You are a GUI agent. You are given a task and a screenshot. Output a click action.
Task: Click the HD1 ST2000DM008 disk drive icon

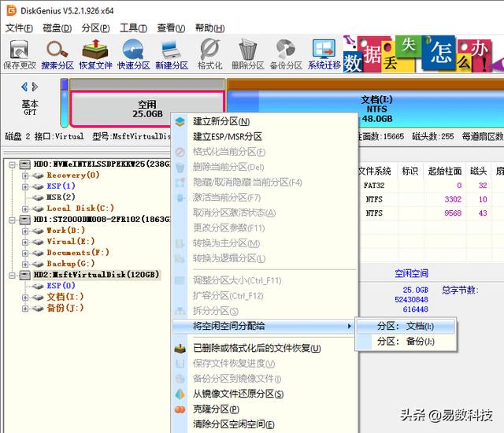[x=25, y=220]
